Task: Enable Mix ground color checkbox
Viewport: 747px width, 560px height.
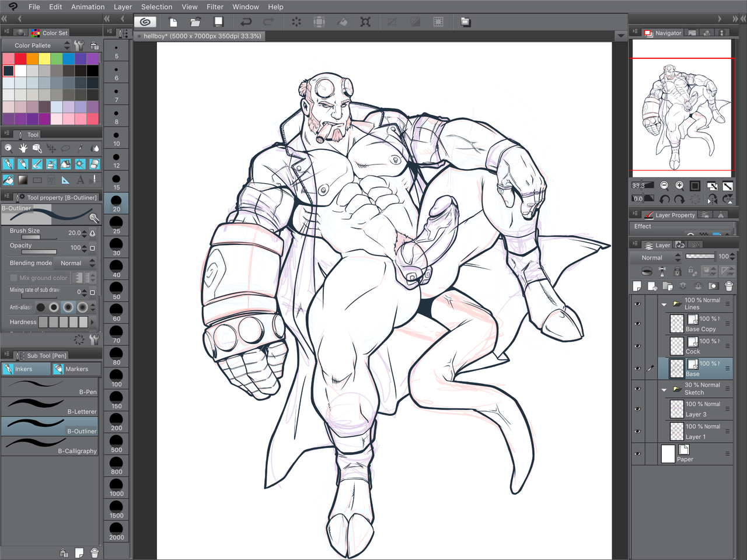Action: point(13,278)
